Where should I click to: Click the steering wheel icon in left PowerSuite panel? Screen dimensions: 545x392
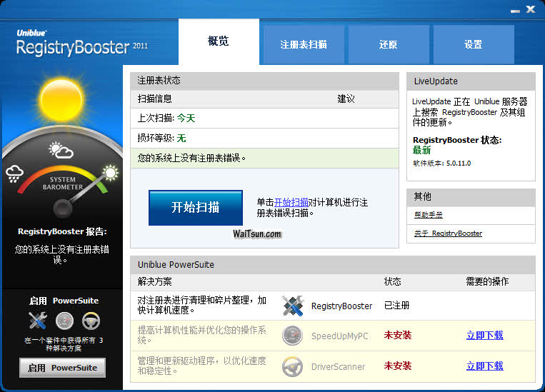tap(91, 321)
